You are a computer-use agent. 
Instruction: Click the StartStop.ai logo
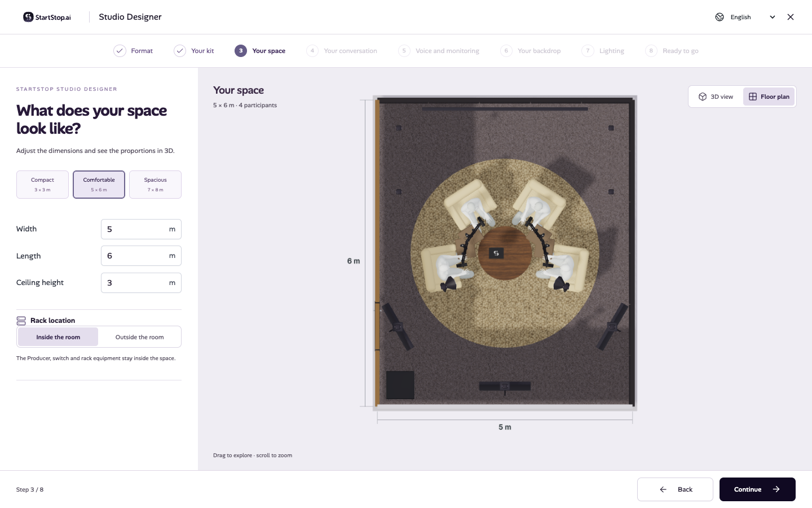(47, 17)
